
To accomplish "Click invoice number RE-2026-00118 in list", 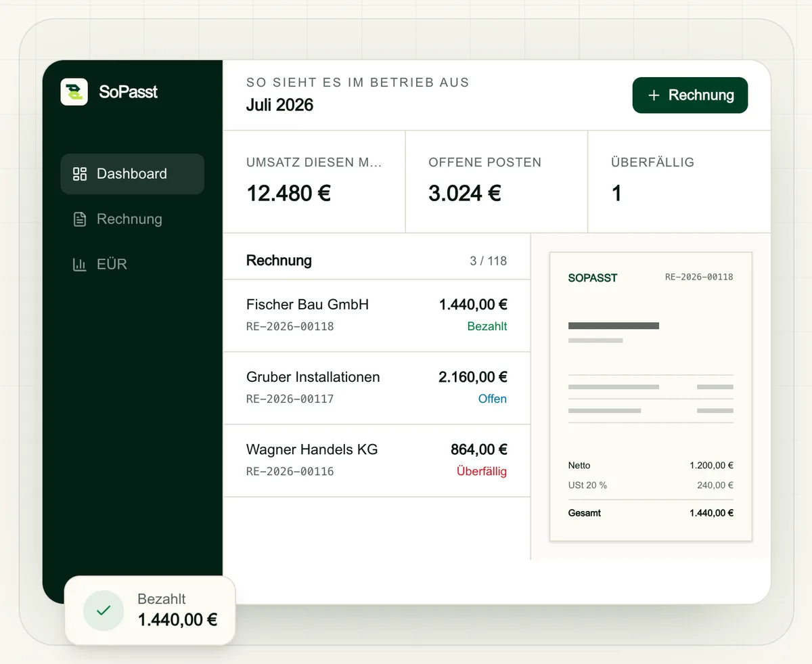I will [x=290, y=326].
